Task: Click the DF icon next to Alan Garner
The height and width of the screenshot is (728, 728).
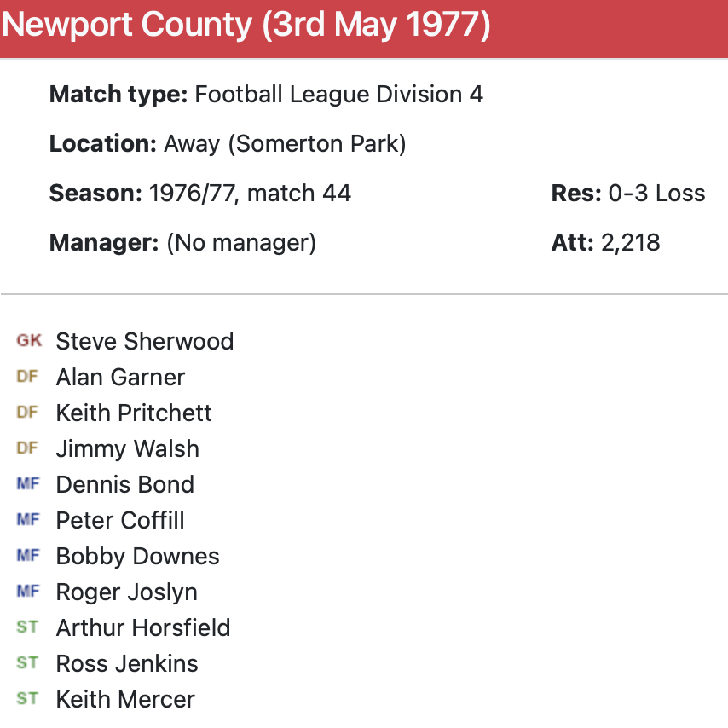Action: pyautogui.click(x=28, y=377)
